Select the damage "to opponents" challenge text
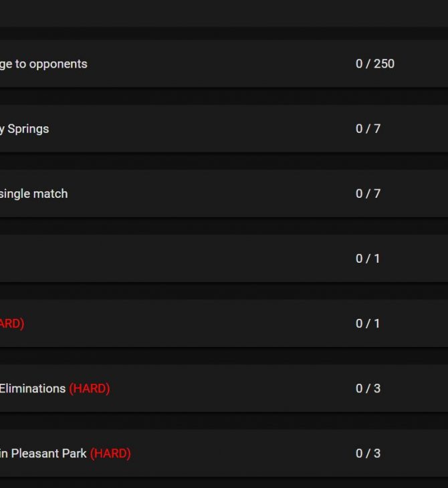This screenshot has height=488, width=448. click(43, 64)
